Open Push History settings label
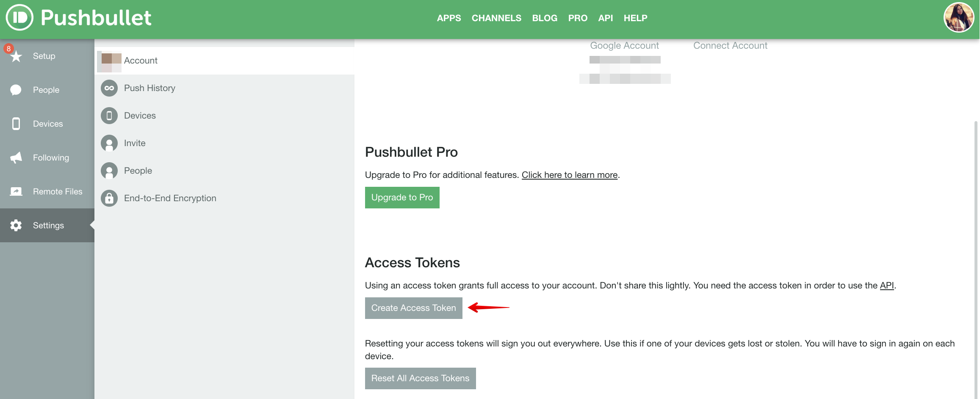980x399 pixels. [149, 88]
